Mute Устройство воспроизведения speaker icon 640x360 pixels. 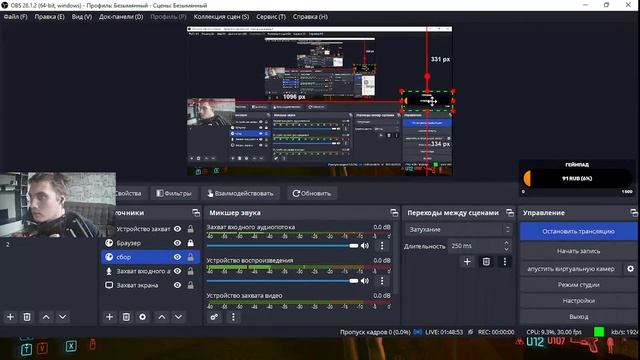pyautogui.click(x=365, y=281)
